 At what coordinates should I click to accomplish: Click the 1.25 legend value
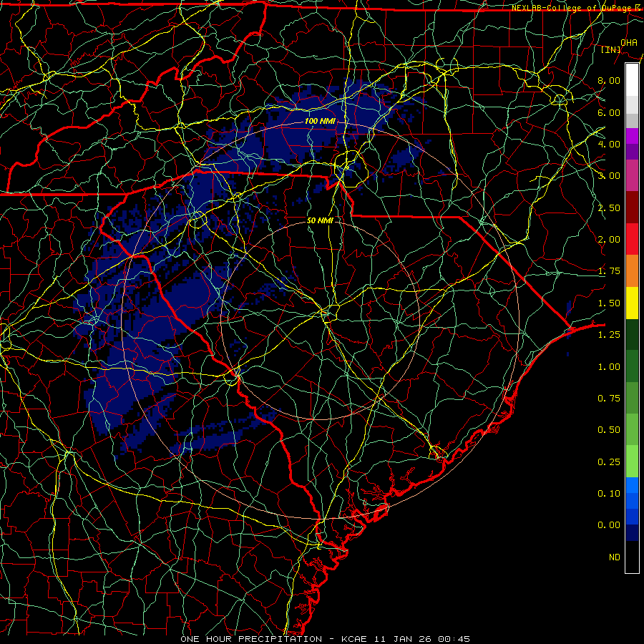[x=609, y=335]
